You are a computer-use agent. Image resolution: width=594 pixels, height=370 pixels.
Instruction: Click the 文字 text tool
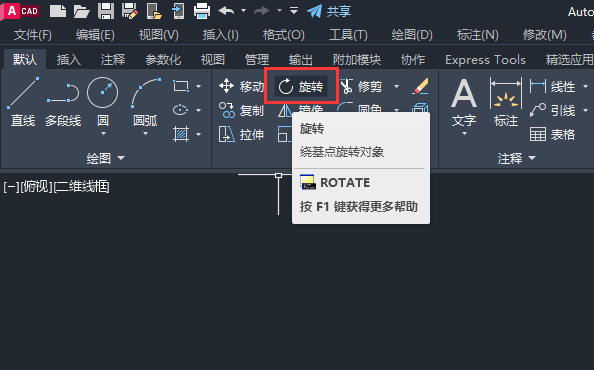[464, 102]
